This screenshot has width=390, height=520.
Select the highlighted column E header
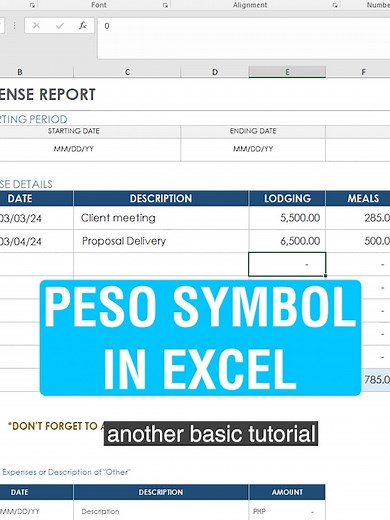coord(287,72)
